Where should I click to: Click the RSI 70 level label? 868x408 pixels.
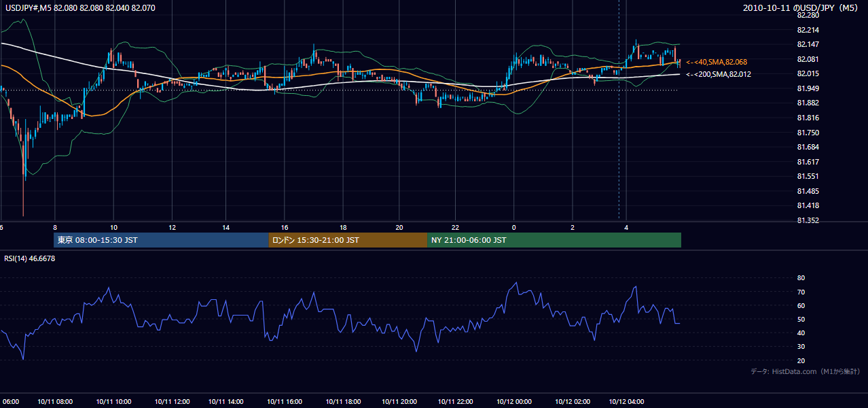pos(801,292)
